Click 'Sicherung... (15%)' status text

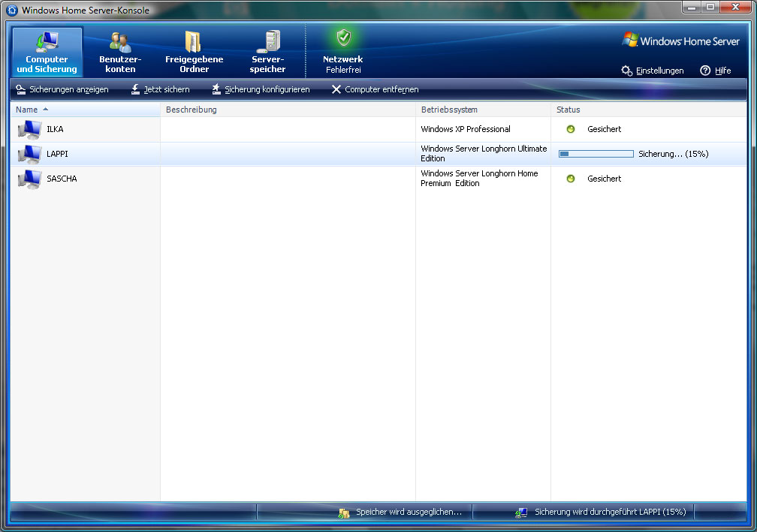click(x=674, y=154)
